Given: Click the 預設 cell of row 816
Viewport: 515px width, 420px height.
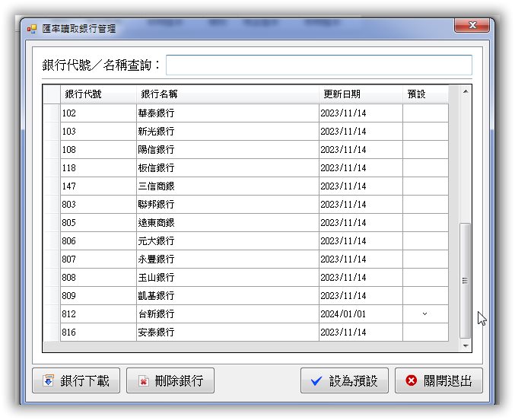Looking at the screenshot, I should [425, 332].
